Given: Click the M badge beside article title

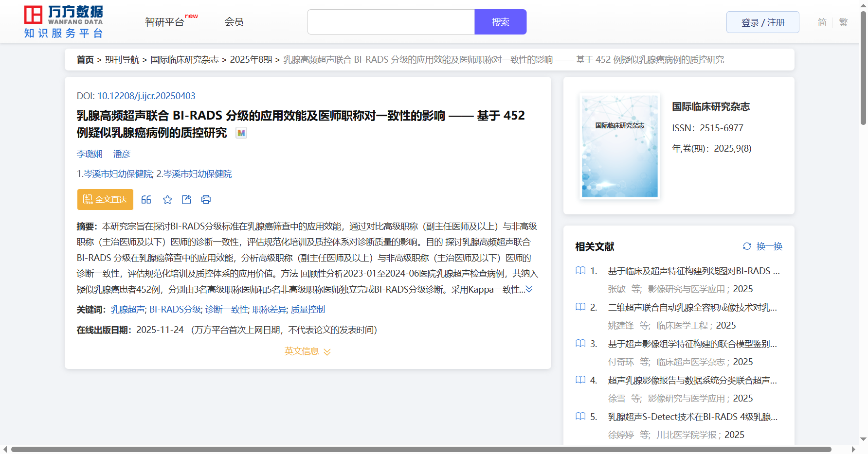Looking at the screenshot, I should 241,133.
